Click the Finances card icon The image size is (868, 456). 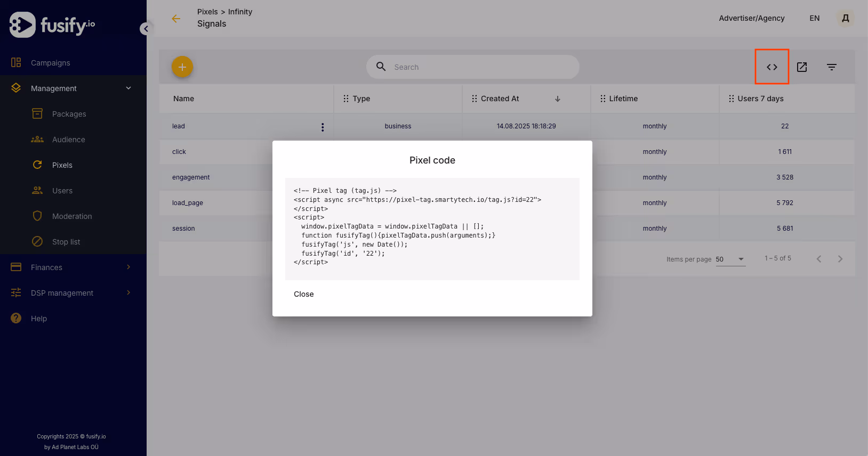pyautogui.click(x=16, y=267)
